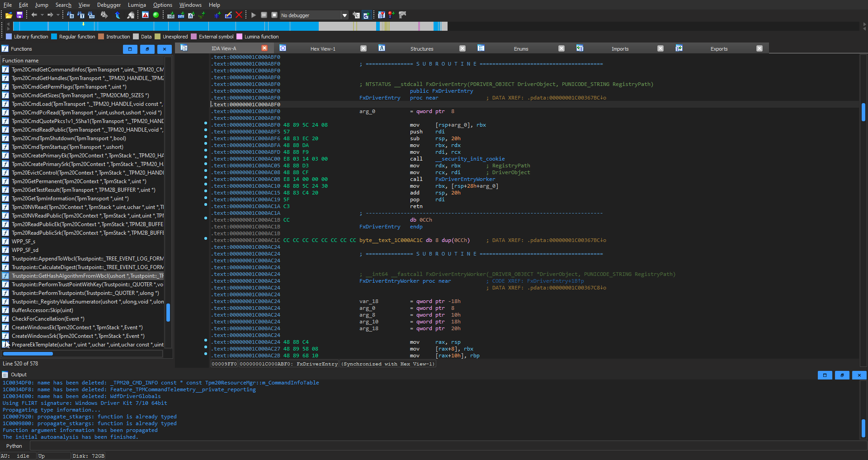This screenshot has width=868, height=460.
Task: Open the forward-history dropdown arrow
Action: click(58, 15)
